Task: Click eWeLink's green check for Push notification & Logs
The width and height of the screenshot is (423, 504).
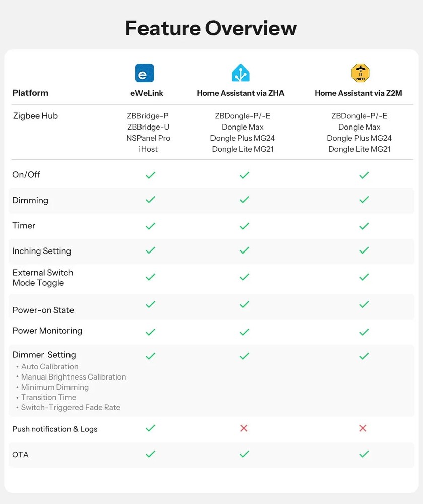Action: (150, 428)
